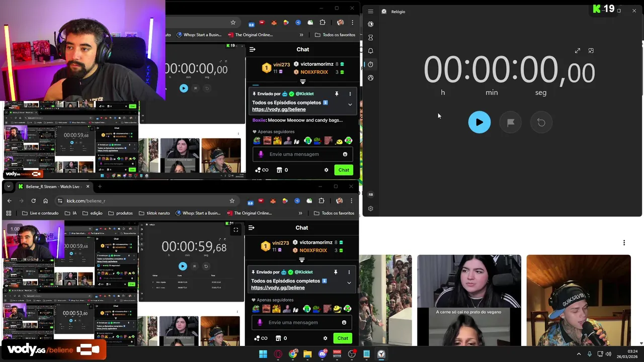Viewport: 644px width, 362px height.
Task: Select the Beliene_R Stream tab
Action: pos(54,187)
